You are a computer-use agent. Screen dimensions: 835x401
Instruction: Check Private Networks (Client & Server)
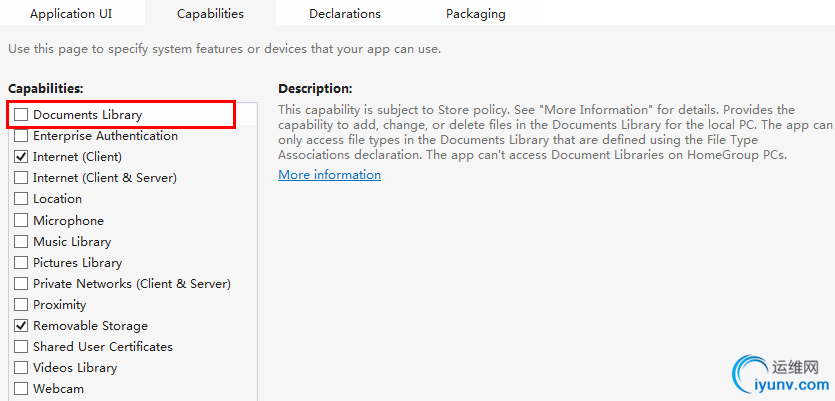(21, 283)
